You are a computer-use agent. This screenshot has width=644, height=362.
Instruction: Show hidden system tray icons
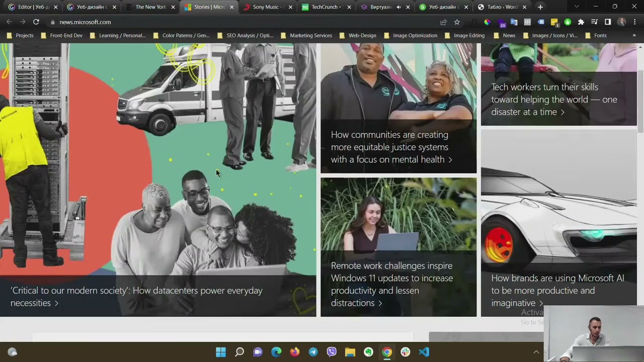tap(536, 352)
